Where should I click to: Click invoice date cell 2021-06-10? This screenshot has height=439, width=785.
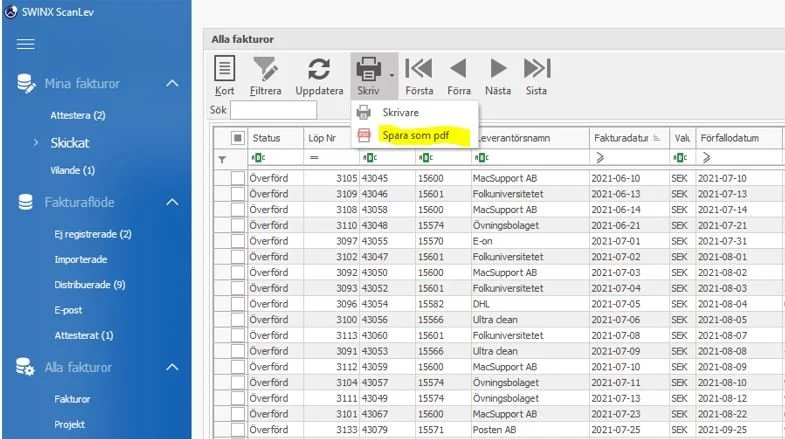point(629,178)
